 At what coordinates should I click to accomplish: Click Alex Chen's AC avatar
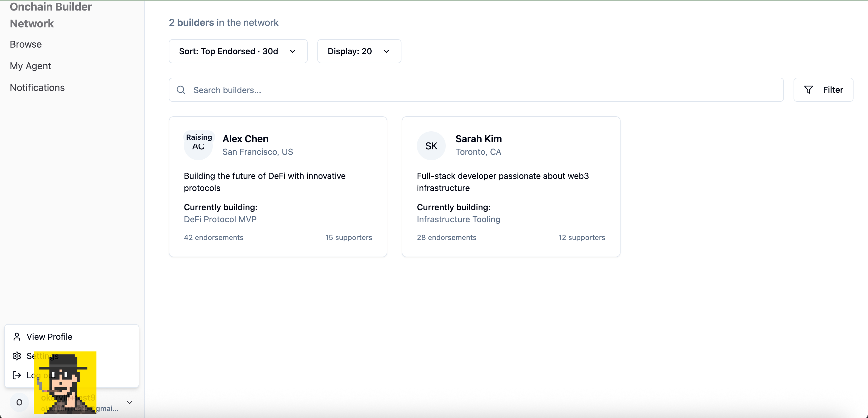click(198, 148)
